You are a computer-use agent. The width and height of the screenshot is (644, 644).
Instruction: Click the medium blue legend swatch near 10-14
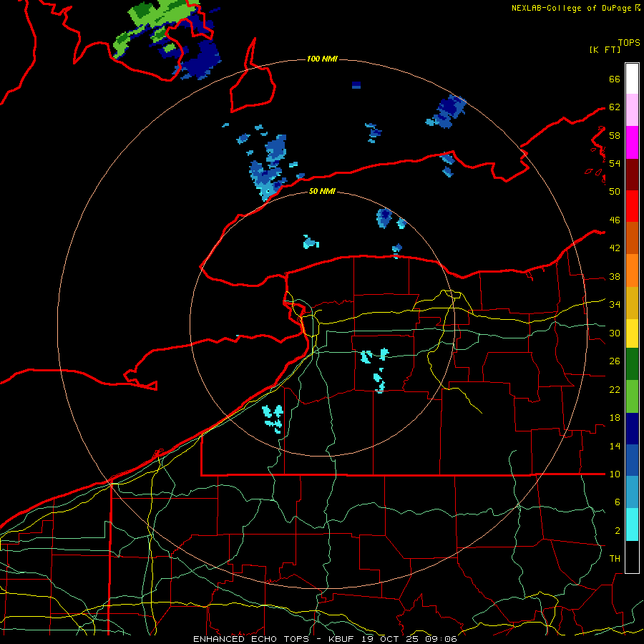[x=632, y=460]
